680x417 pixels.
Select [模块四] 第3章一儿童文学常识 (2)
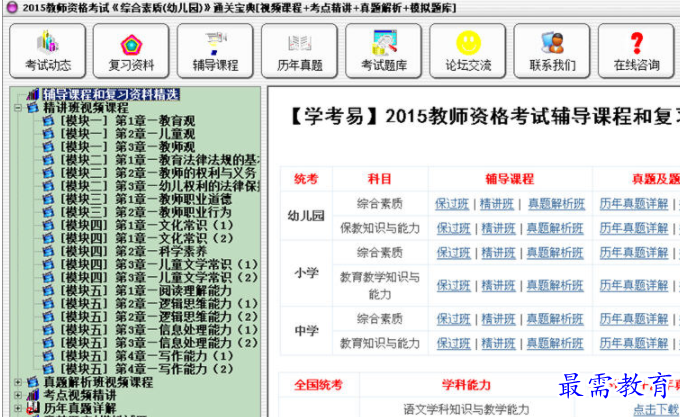click(x=159, y=277)
